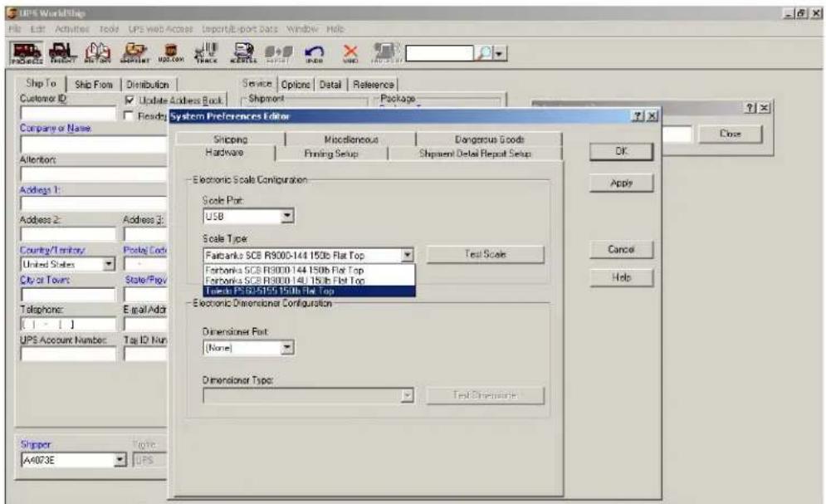Open the Import/Export Data menu
Screen dimensions: 826x504
[240, 29]
